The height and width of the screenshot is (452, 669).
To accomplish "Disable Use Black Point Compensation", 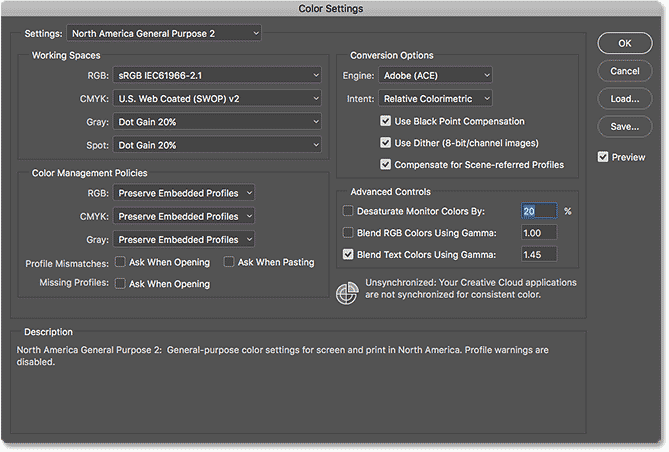I will pos(386,121).
